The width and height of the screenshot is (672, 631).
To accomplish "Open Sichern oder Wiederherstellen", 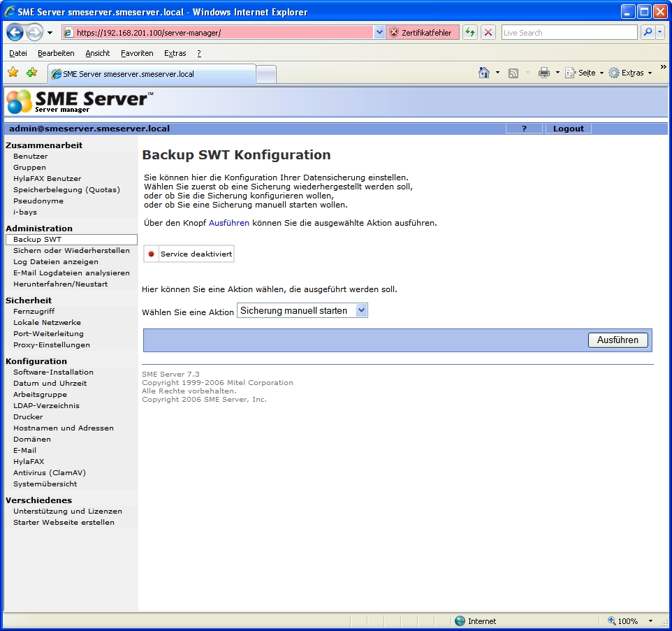I will [71, 250].
